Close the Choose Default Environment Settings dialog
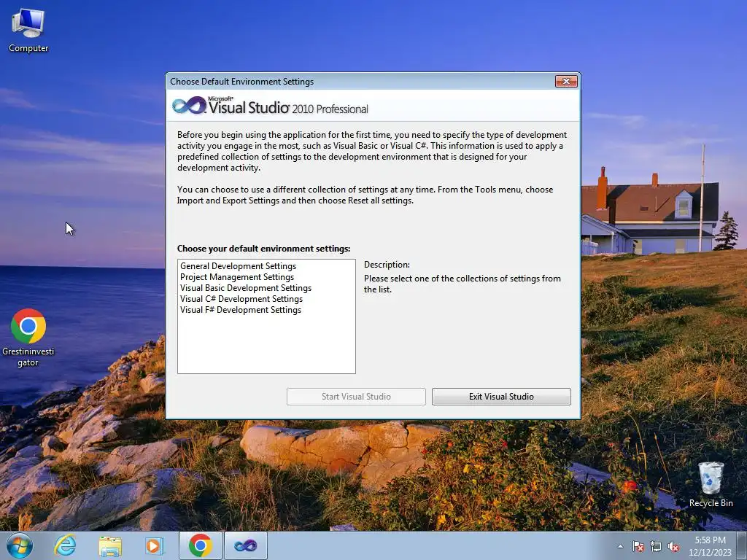747x560 pixels. [566, 82]
